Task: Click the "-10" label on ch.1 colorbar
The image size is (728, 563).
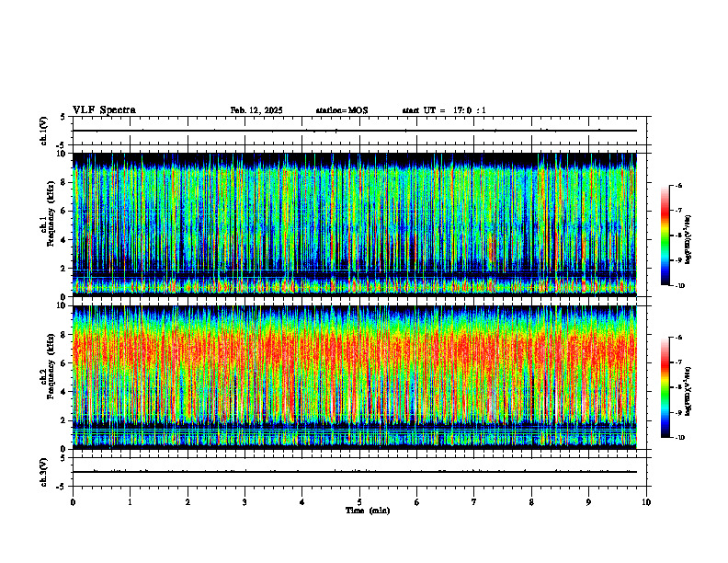Action: coord(680,285)
